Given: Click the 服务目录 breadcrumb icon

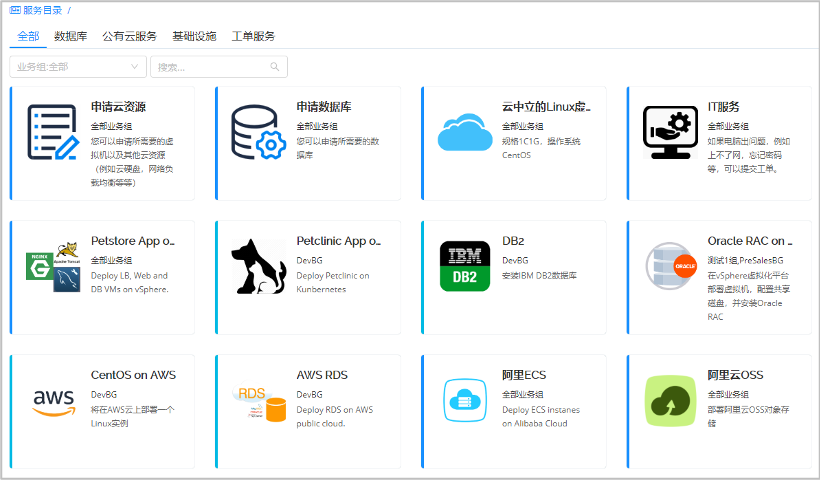Looking at the screenshot, I should tap(15, 10).
